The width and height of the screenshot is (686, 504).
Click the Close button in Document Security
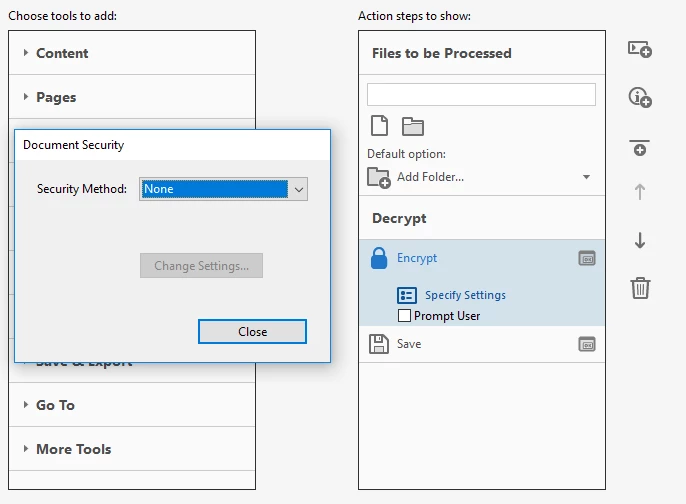click(x=252, y=332)
